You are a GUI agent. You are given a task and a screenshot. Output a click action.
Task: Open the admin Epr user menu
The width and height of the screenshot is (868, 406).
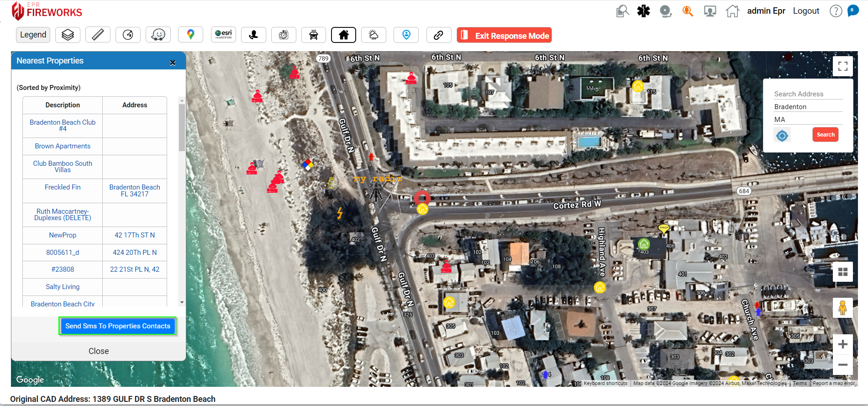click(766, 11)
